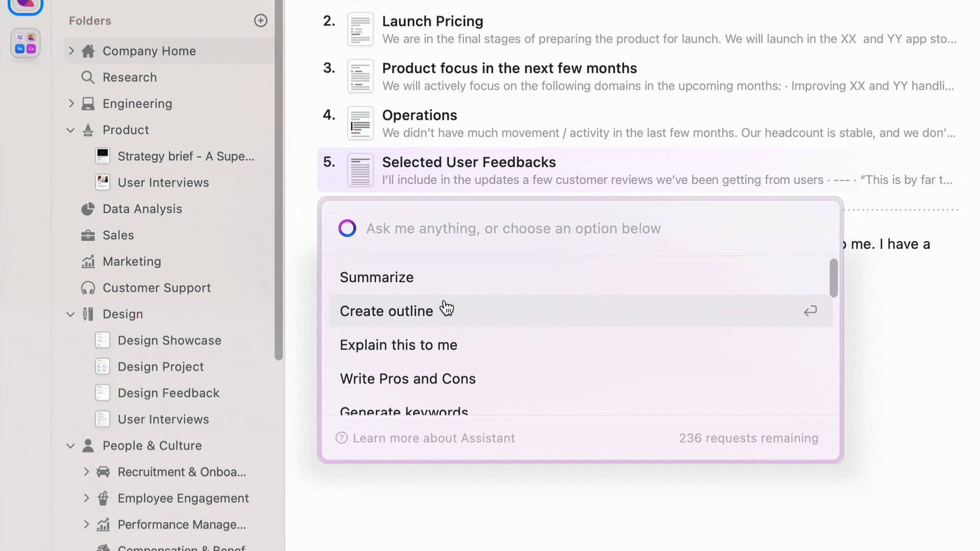
Task: Collapse the People & Culture folder
Action: coord(70,446)
